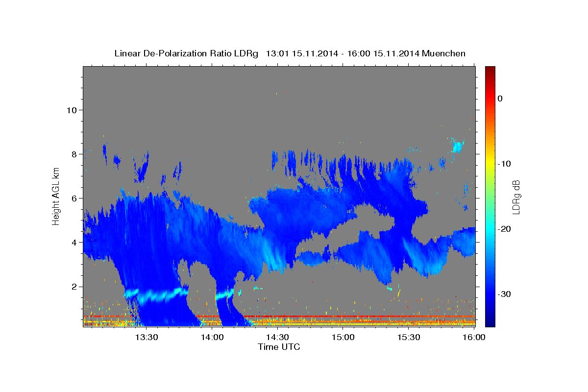Click the 15:30 time tick label
This screenshot has width=588, height=392.
408,337
